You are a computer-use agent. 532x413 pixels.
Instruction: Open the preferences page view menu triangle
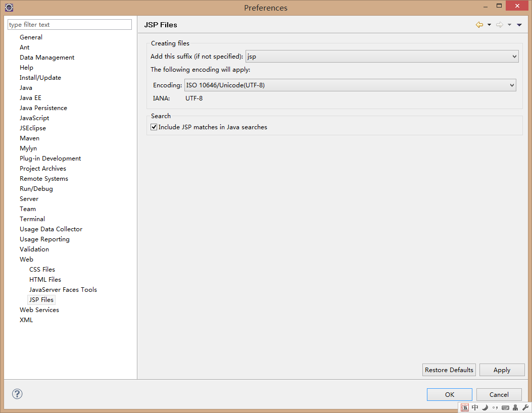click(x=519, y=25)
